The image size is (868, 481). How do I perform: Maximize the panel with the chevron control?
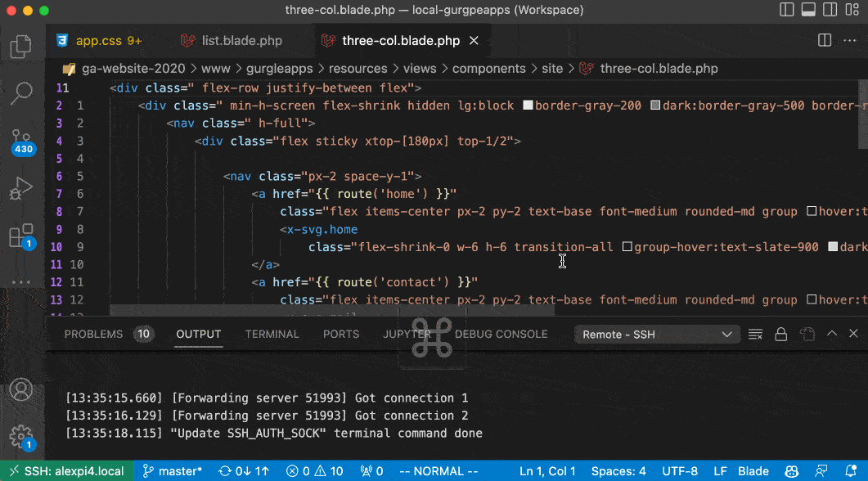coord(831,334)
